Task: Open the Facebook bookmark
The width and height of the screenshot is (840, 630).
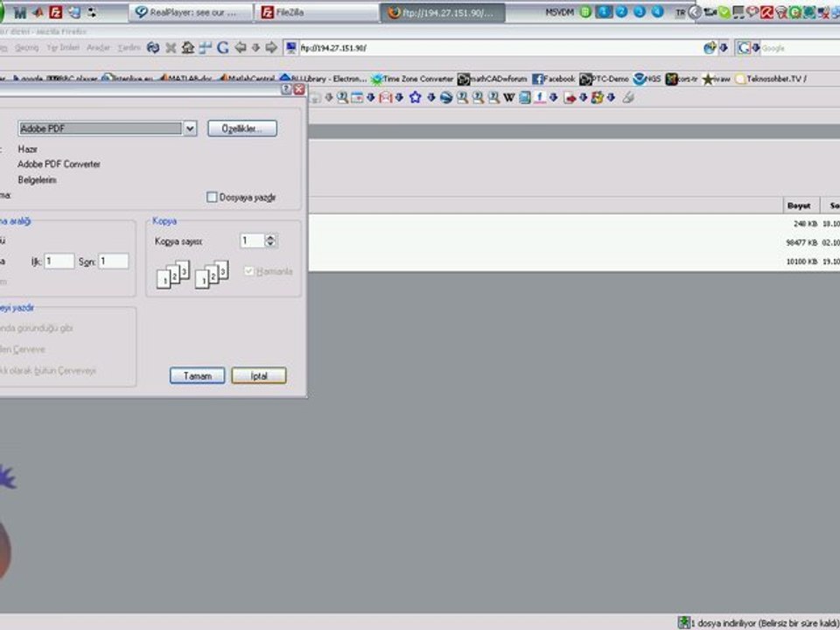Action: click(553, 80)
